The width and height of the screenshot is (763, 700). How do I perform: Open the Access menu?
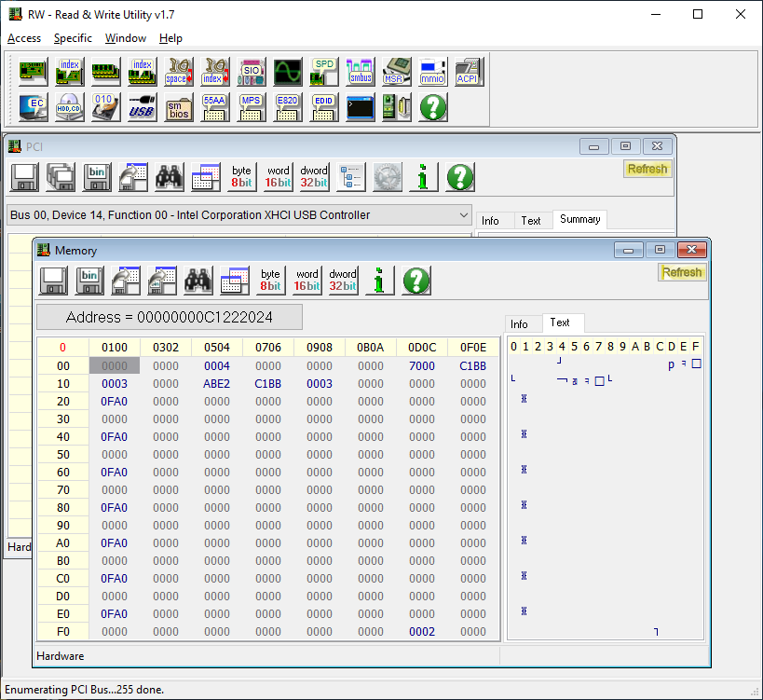click(24, 38)
